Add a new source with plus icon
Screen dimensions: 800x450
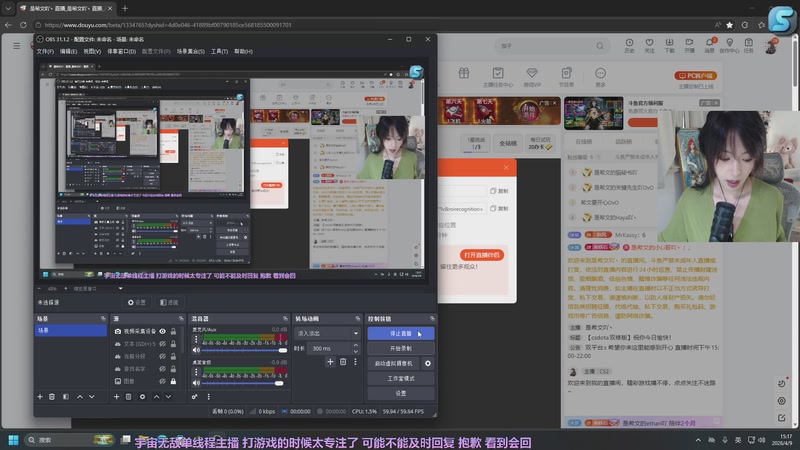click(116, 396)
